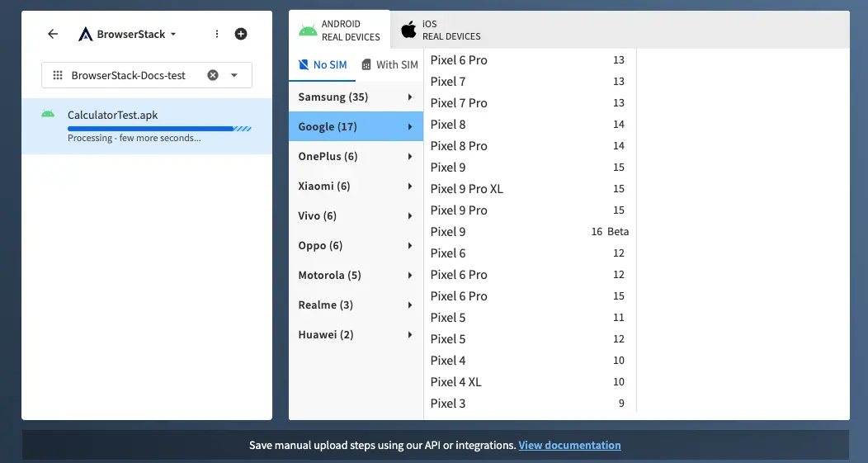Select the Xiaomi (6) brand entry

point(356,187)
